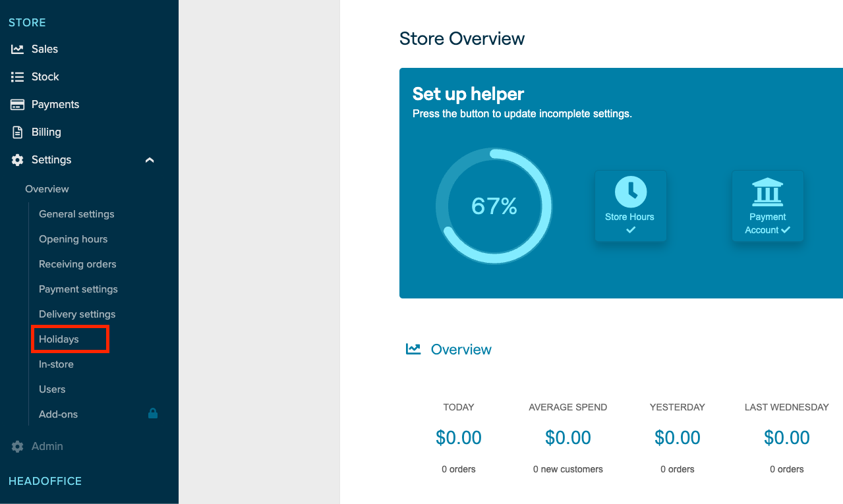843x504 pixels.
Task: Click the lock icon next to Add-ons
Action: tap(152, 414)
